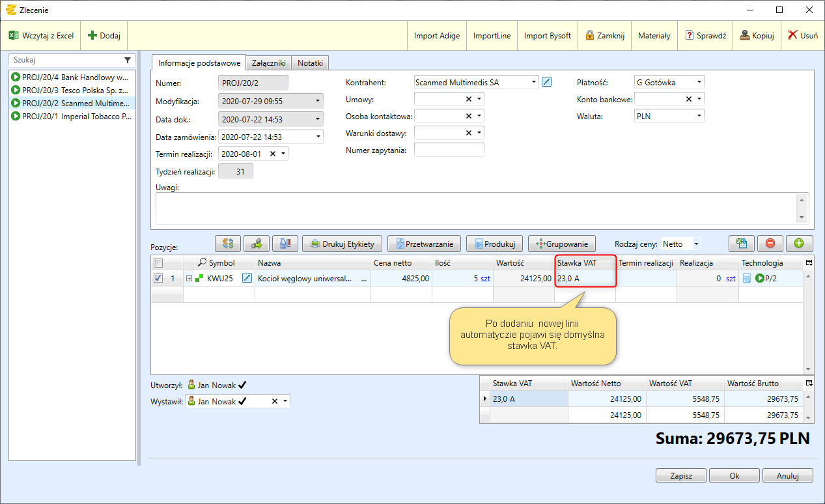
Task: Select order PROJ/20/4 Bank Handlowy
Action: [x=75, y=77]
